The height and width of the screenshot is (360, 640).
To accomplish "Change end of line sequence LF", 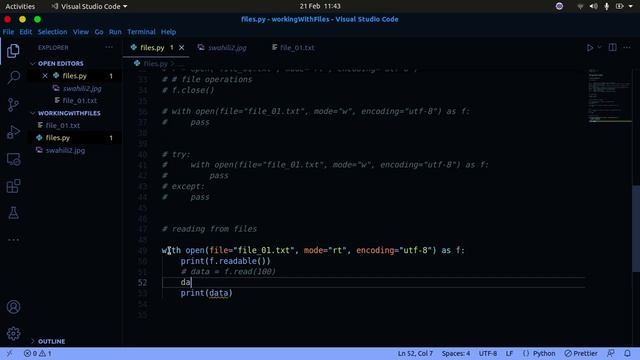I will pos(509,353).
